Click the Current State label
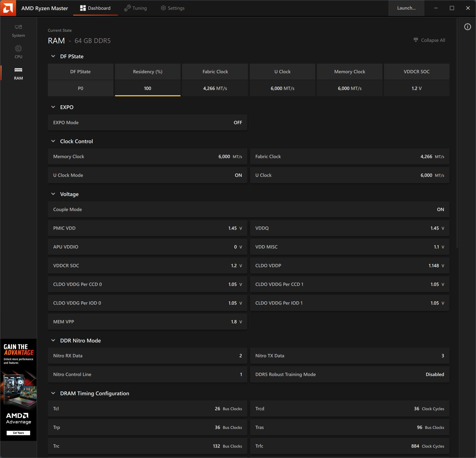 [x=60, y=30]
